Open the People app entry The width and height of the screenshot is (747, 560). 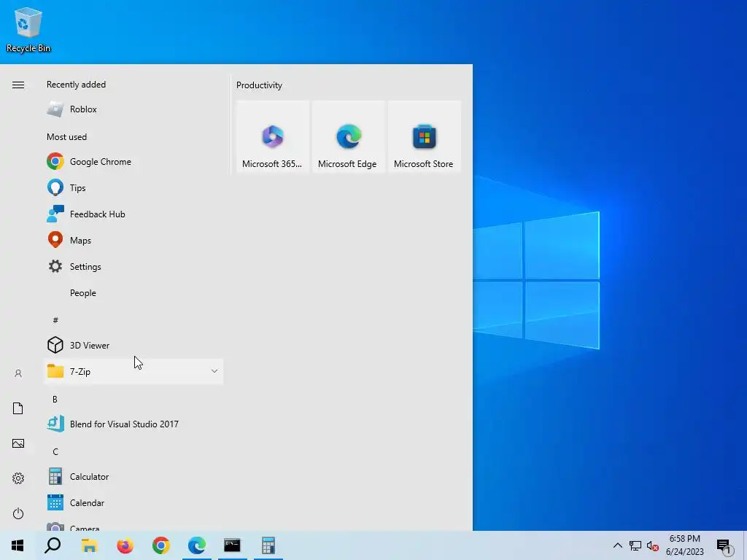tap(133, 293)
